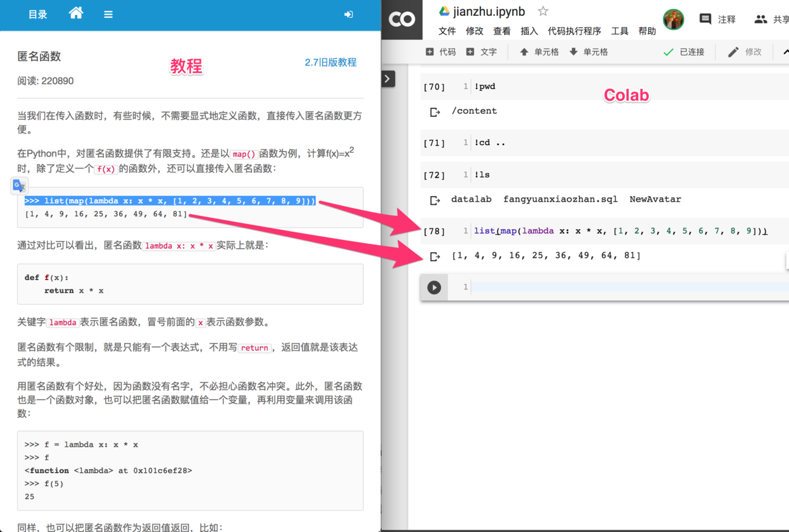The height and width of the screenshot is (532, 789).
Task: Open the 文件 menu in Colab
Action: click(x=447, y=31)
